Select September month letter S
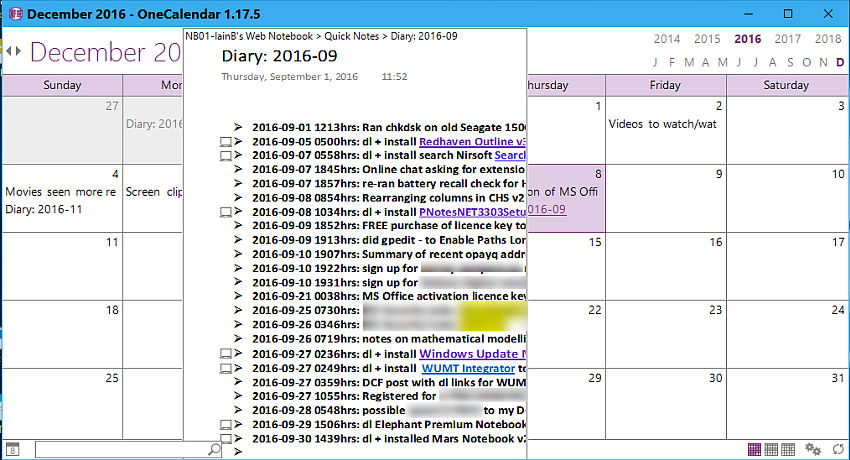This screenshot has height=460, width=850. (788, 62)
